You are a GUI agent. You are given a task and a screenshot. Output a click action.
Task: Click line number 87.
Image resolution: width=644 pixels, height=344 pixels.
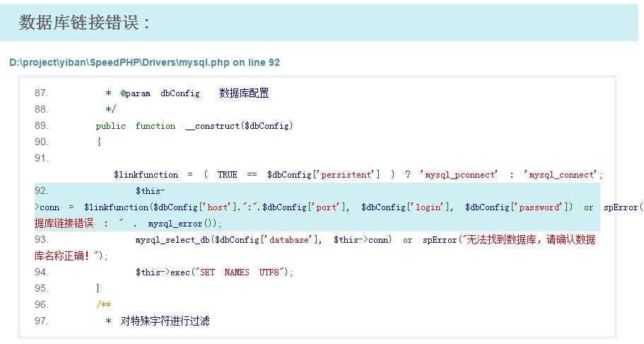[41, 93]
